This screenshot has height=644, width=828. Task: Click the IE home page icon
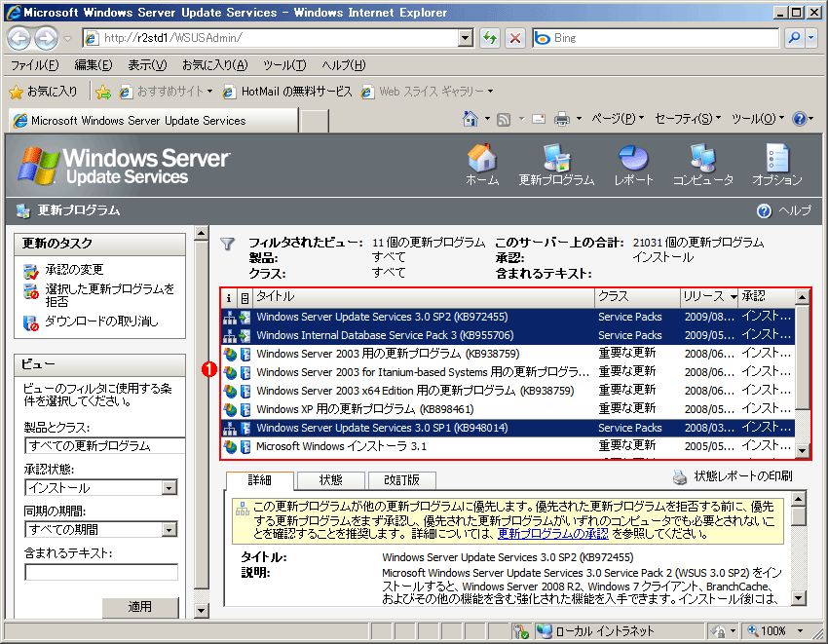tap(470, 119)
